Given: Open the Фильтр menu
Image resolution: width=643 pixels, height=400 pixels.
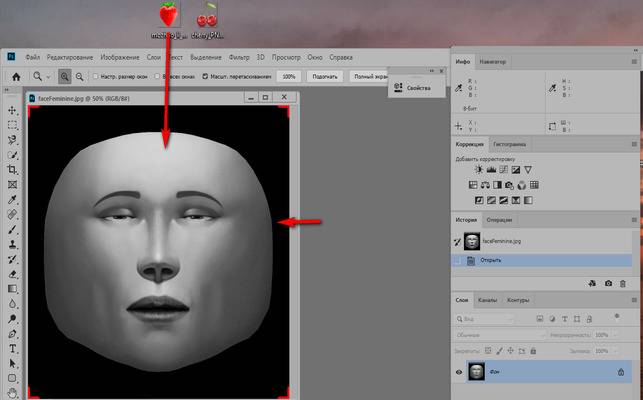Looking at the screenshot, I should (x=239, y=57).
